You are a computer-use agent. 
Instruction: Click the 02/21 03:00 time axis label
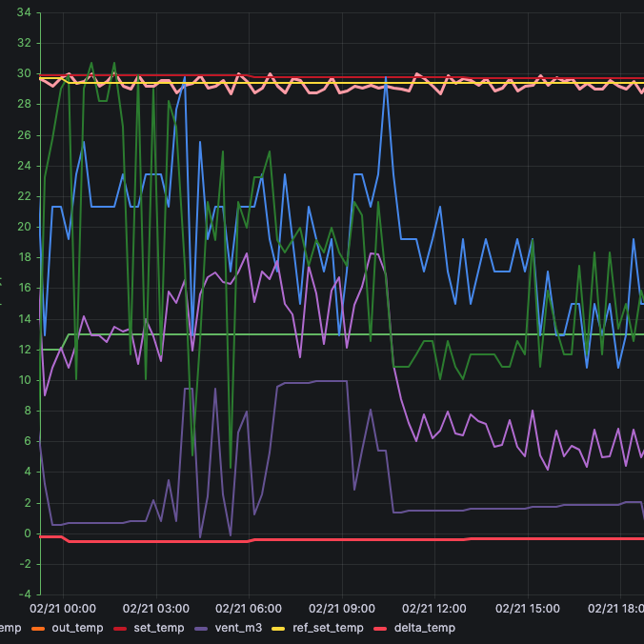[155, 607]
